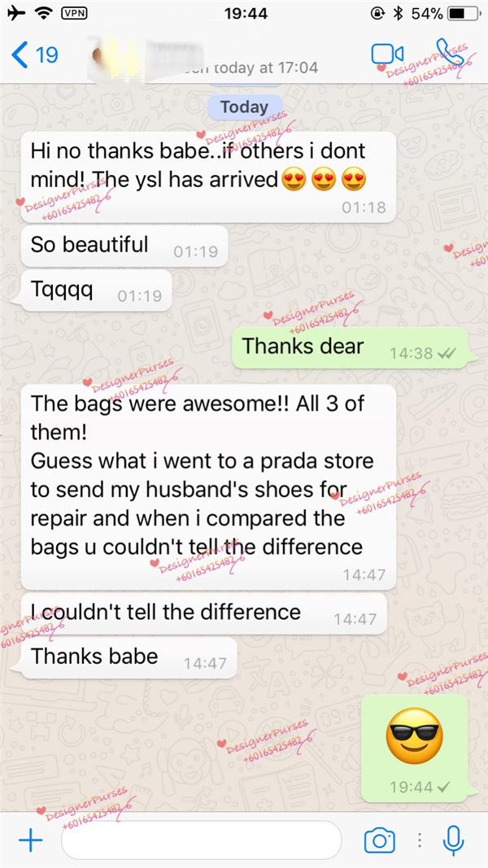Open the camera from message bar
Image resolution: width=488 pixels, height=868 pixels.
coord(380,841)
